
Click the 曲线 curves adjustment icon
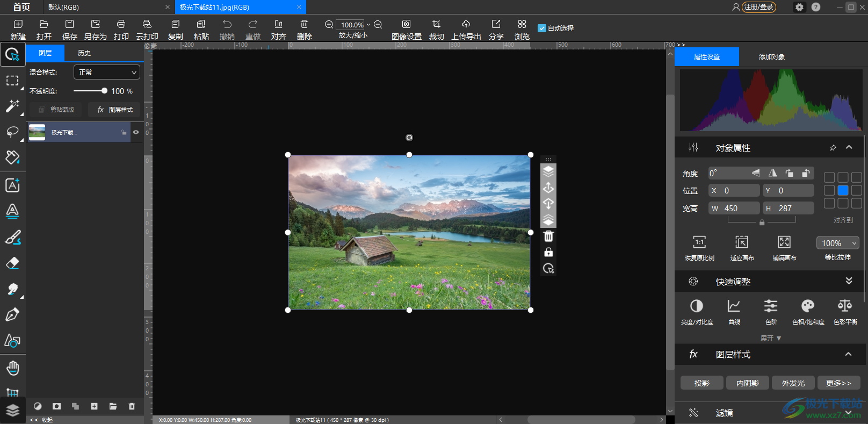point(734,306)
